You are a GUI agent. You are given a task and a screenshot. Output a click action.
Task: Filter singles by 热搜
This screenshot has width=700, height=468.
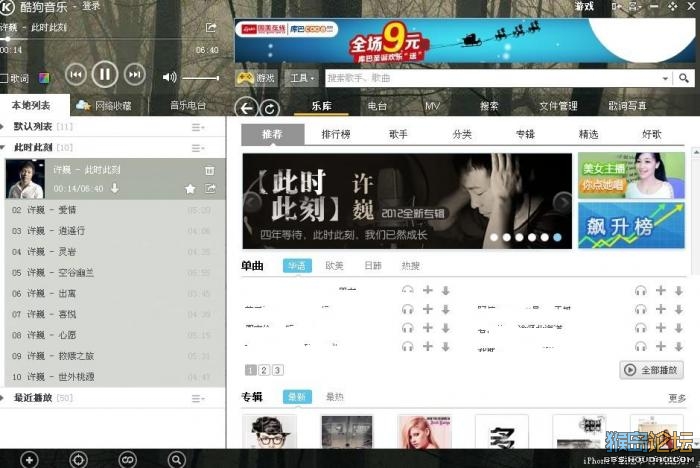click(x=410, y=266)
